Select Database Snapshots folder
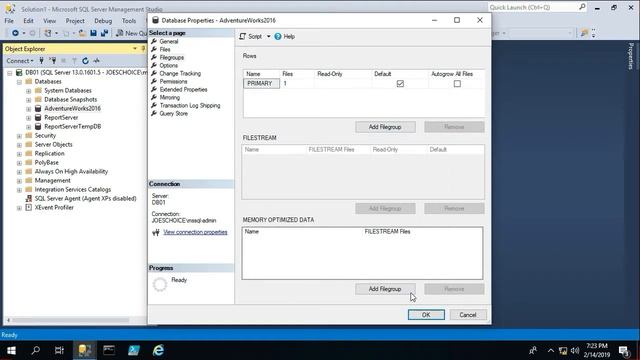 (x=71, y=100)
